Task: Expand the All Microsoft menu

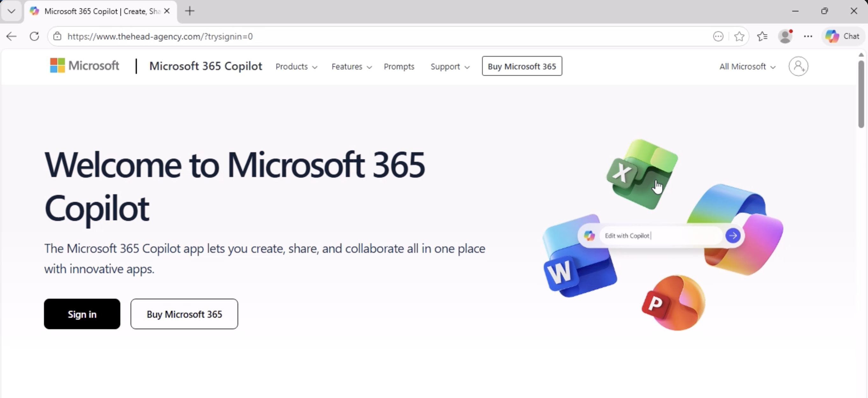Action: click(x=747, y=67)
